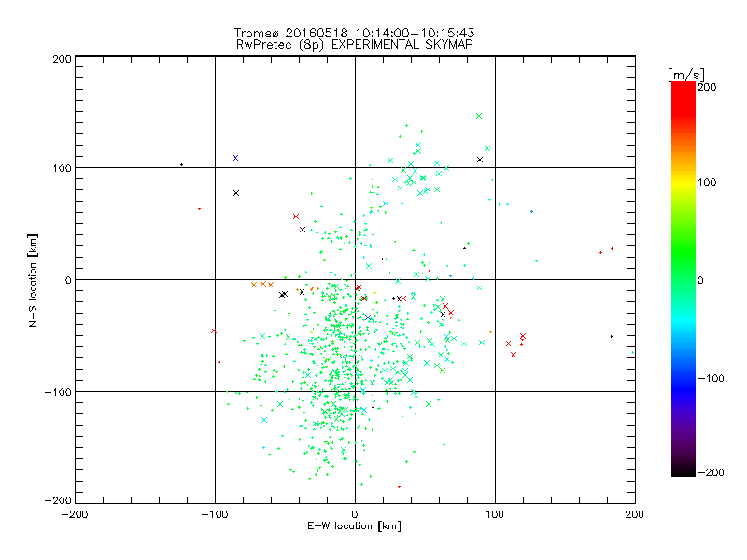Select the '100' label on the velocity colorbar

click(x=707, y=182)
